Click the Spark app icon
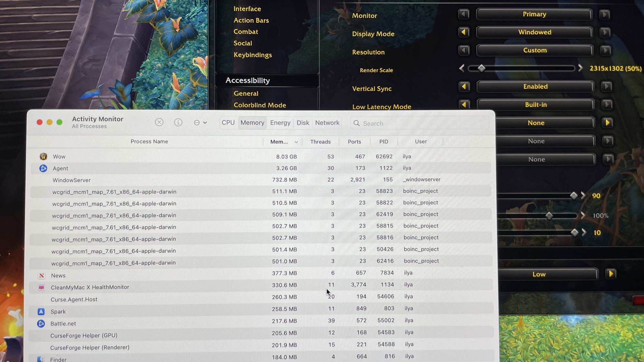 (41, 311)
